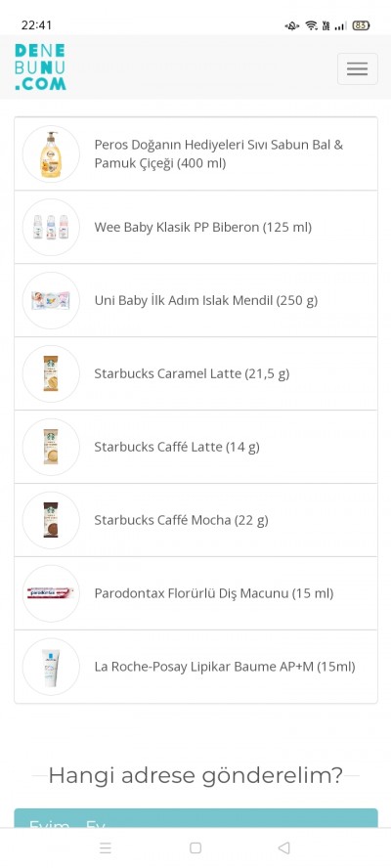Tap the Peros liquid soap product image
391x868 pixels.
click(51, 153)
